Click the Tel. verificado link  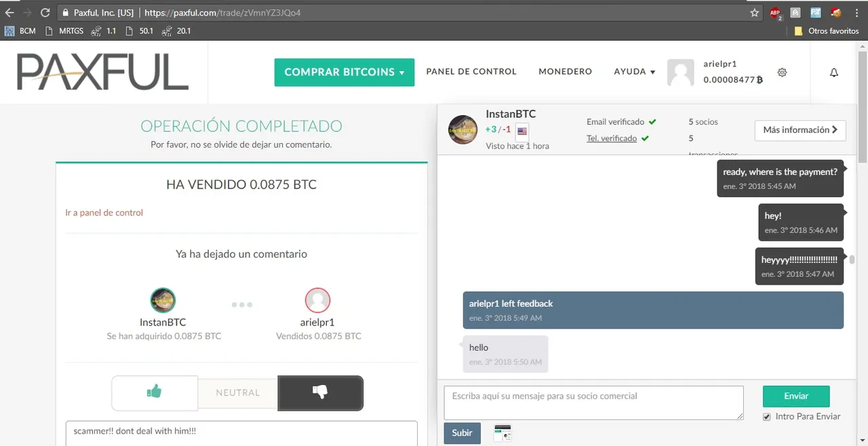(x=612, y=138)
